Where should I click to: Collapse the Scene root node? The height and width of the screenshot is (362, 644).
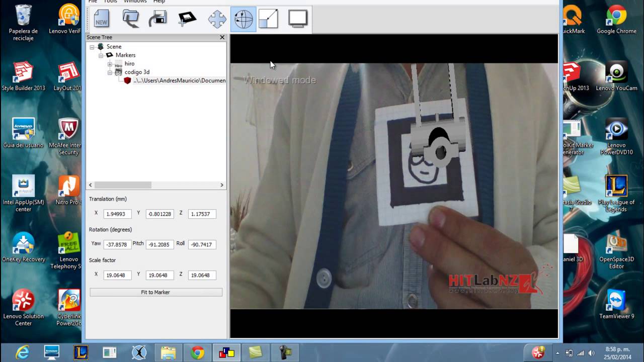[x=92, y=47]
